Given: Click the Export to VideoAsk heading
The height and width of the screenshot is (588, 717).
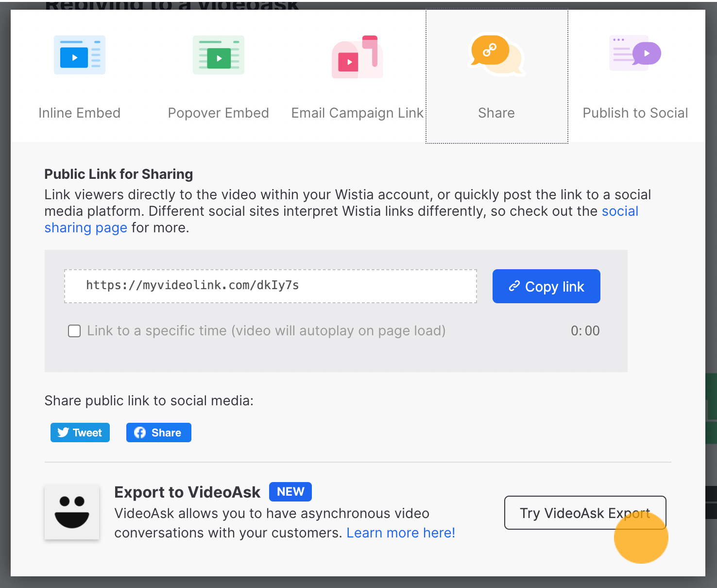Looking at the screenshot, I should point(188,492).
